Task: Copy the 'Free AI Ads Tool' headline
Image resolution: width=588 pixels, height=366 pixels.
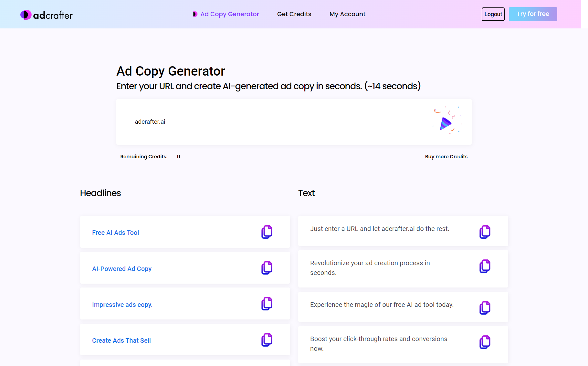Action: tap(267, 232)
